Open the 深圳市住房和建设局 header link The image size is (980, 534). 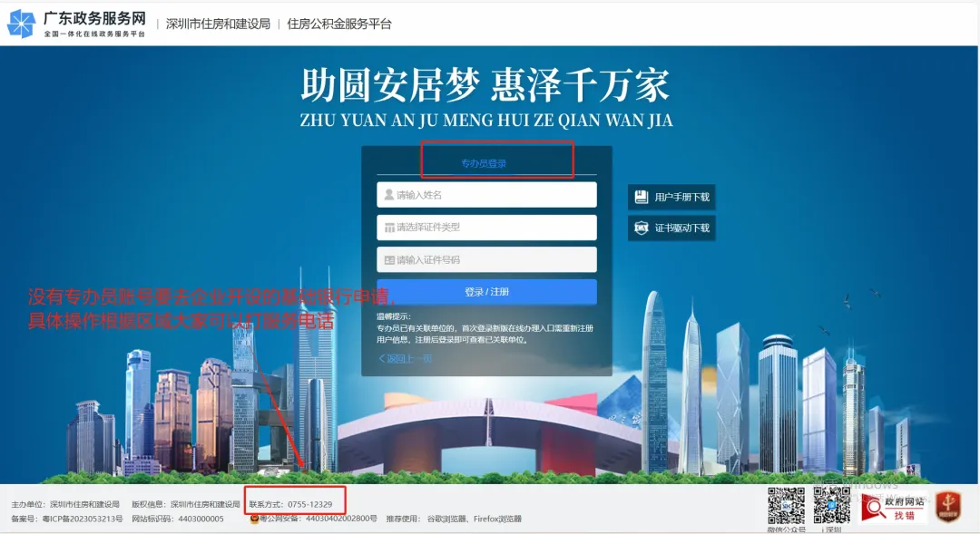(218, 24)
